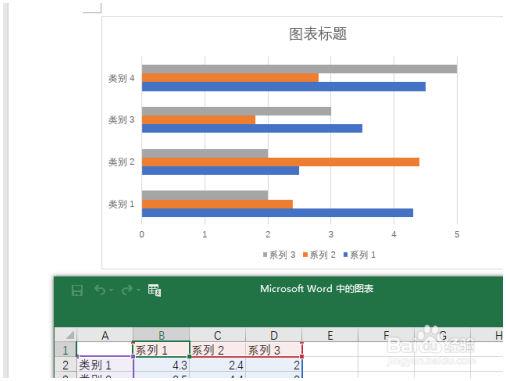506x381 pixels.
Task: Expand the Undo history dropdown arrow
Action: click(111, 290)
